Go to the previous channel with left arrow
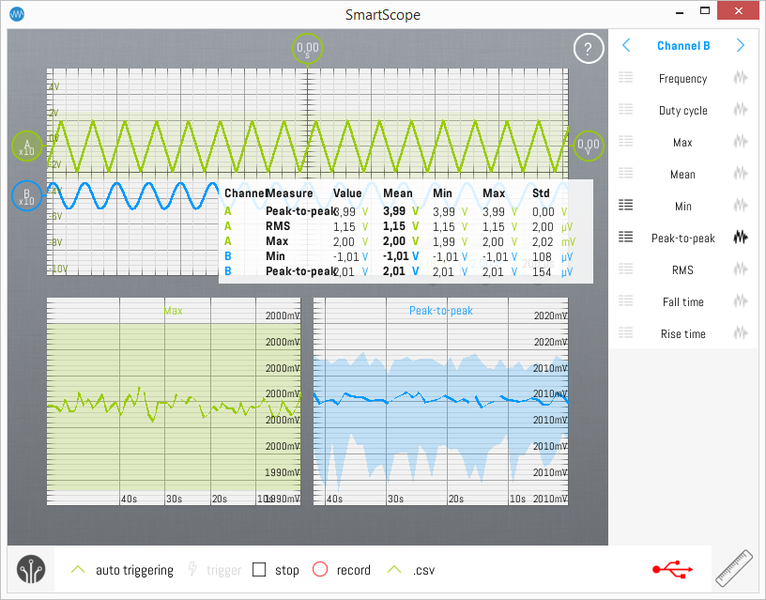Image resolution: width=766 pixels, height=600 pixels. pos(626,46)
